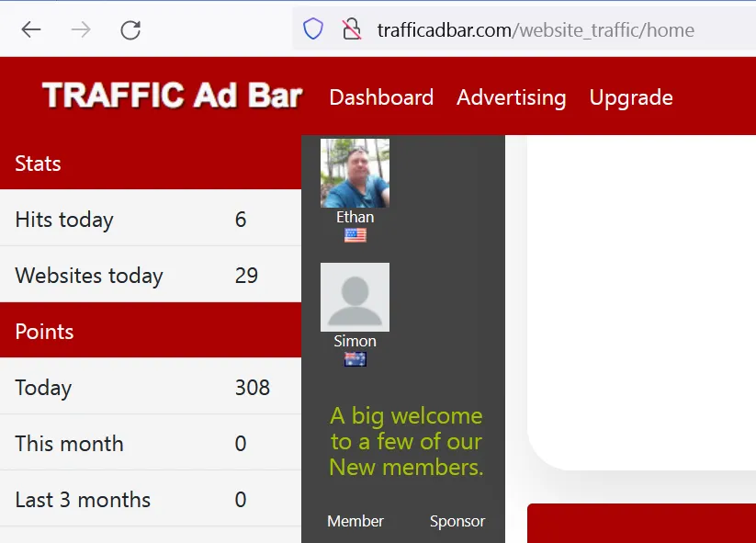
Task: Click the This month label
Action: click(x=69, y=444)
